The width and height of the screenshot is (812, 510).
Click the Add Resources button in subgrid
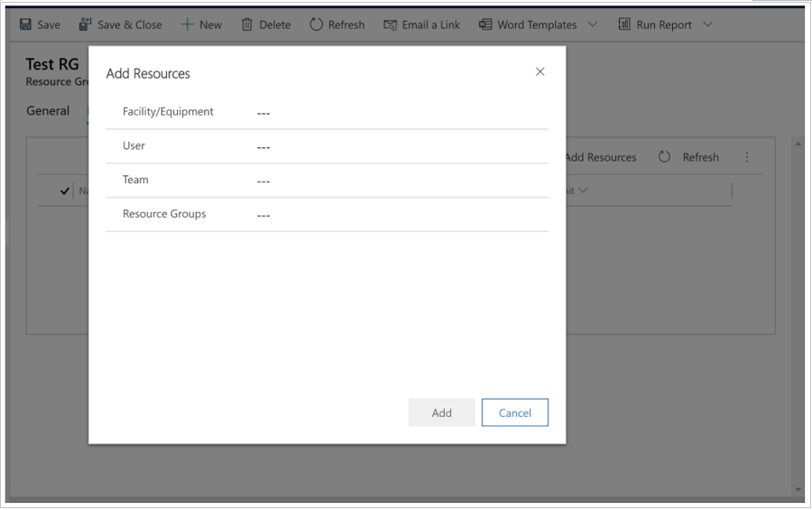(601, 157)
